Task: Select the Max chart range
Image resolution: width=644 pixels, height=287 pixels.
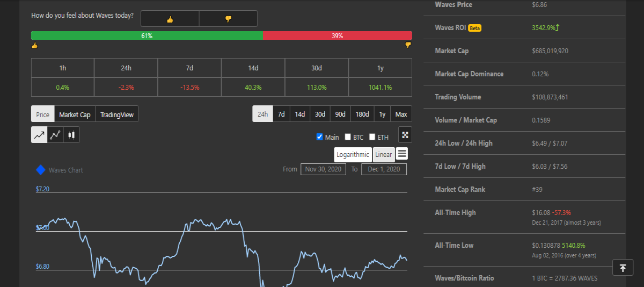Action: point(401,114)
